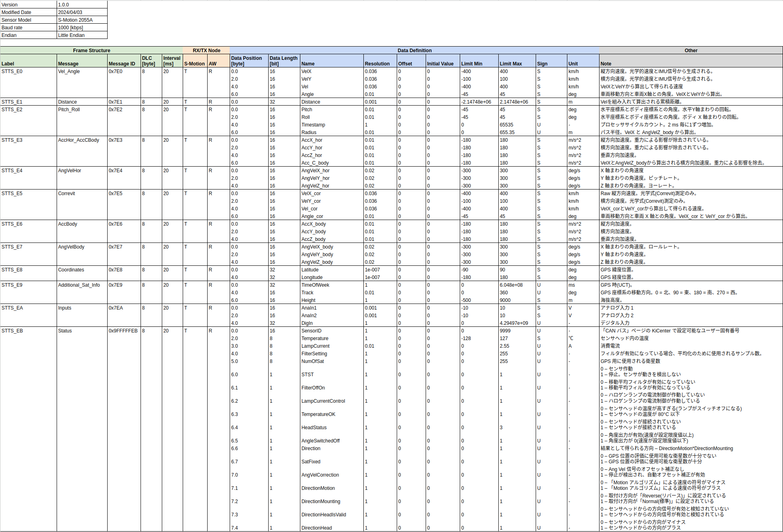Select the DigIn name cell
This screenshot has height=532, width=783.
coord(332,323)
